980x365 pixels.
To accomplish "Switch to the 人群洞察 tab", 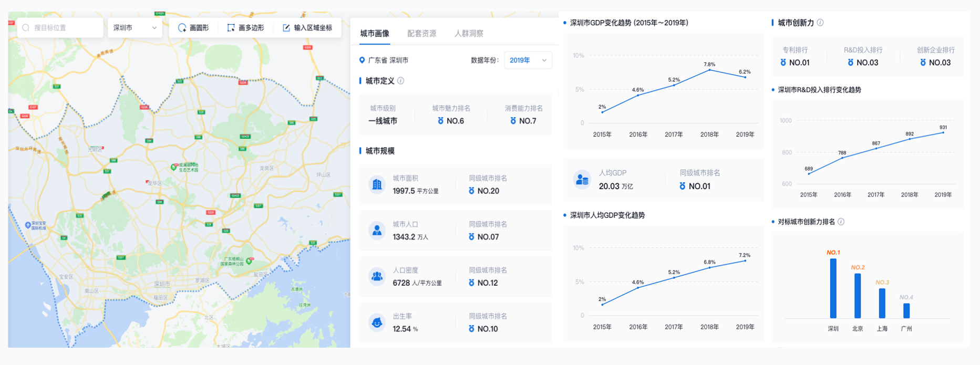I will click(469, 34).
